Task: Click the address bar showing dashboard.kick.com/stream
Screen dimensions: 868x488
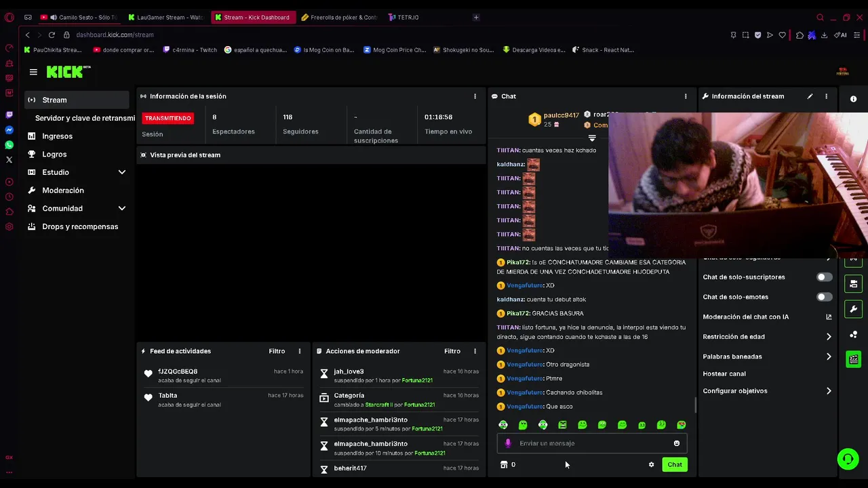Action: coord(115,35)
